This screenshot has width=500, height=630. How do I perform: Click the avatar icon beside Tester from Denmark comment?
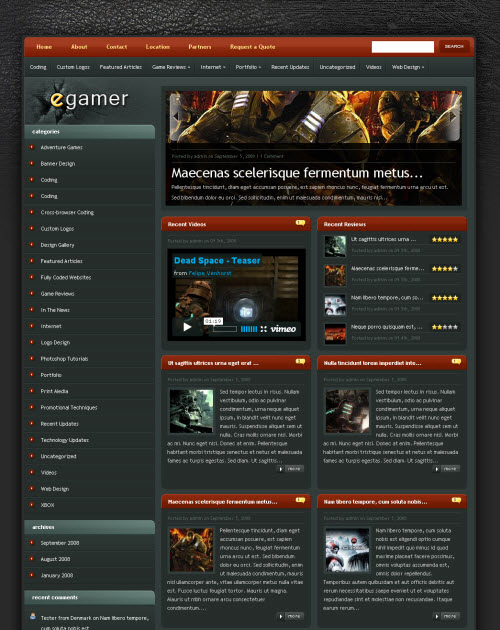point(33,616)
